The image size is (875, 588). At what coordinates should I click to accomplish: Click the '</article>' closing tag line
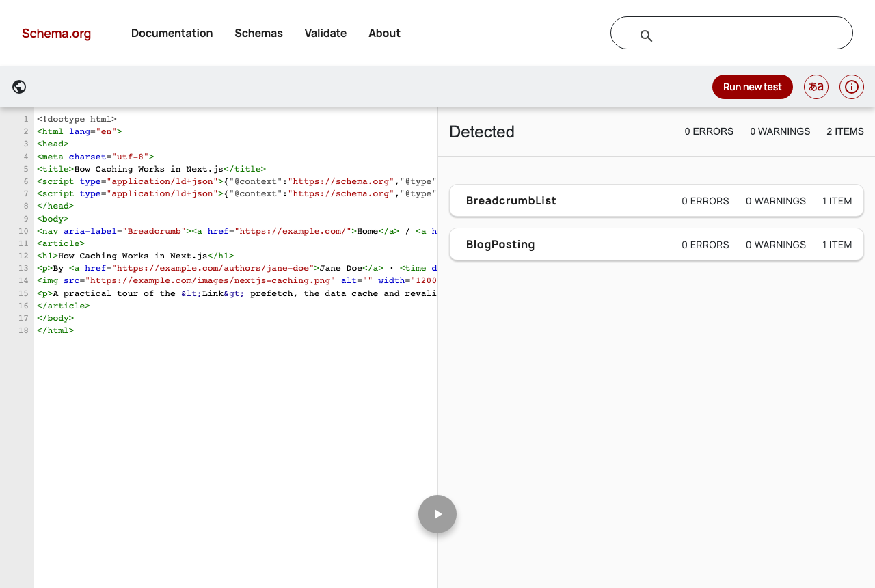pos(64,306)
